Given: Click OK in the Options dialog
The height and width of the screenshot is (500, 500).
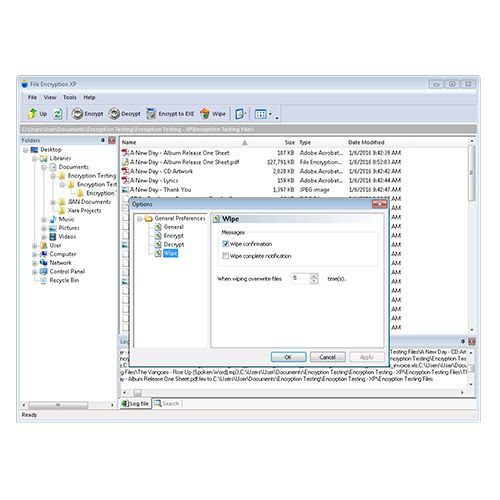Looking at the screenshot, I should click(x=288, y=357).
